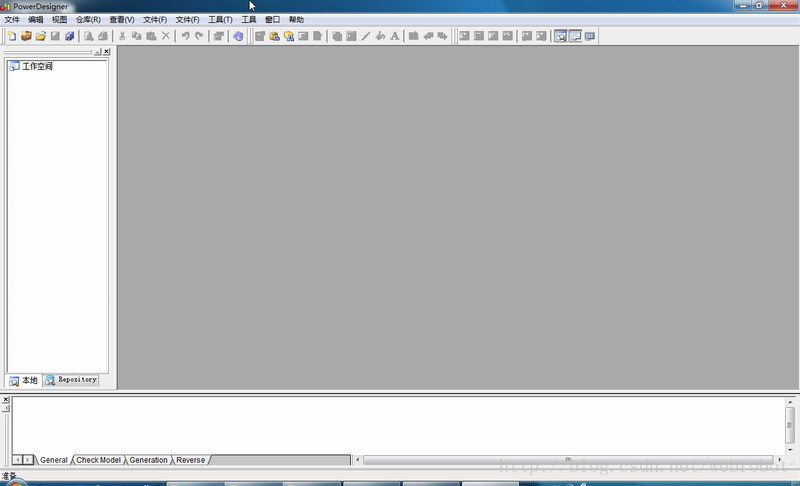Click the blue Save All icon
Screen dimensions: 800x486
point(69,36)
